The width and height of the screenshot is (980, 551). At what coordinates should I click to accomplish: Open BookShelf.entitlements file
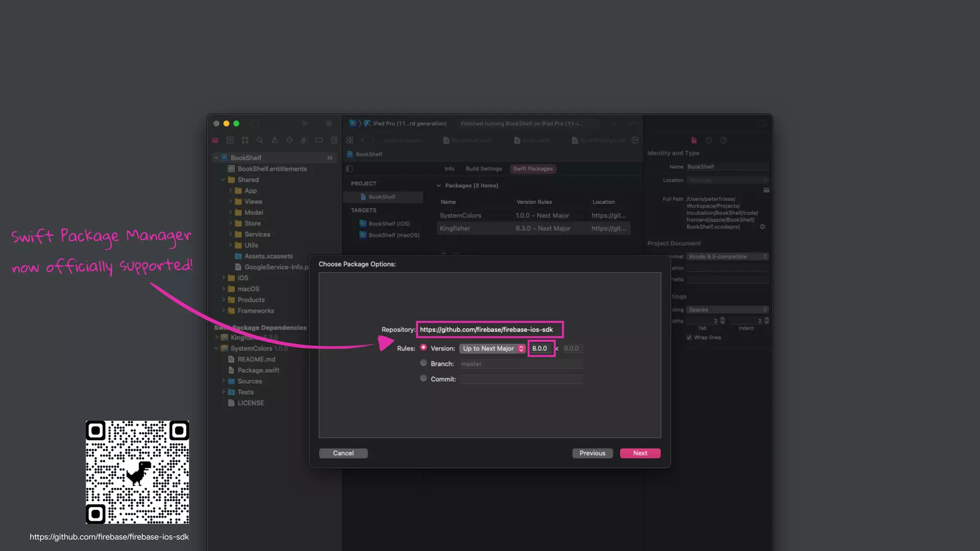coord(267,169)
